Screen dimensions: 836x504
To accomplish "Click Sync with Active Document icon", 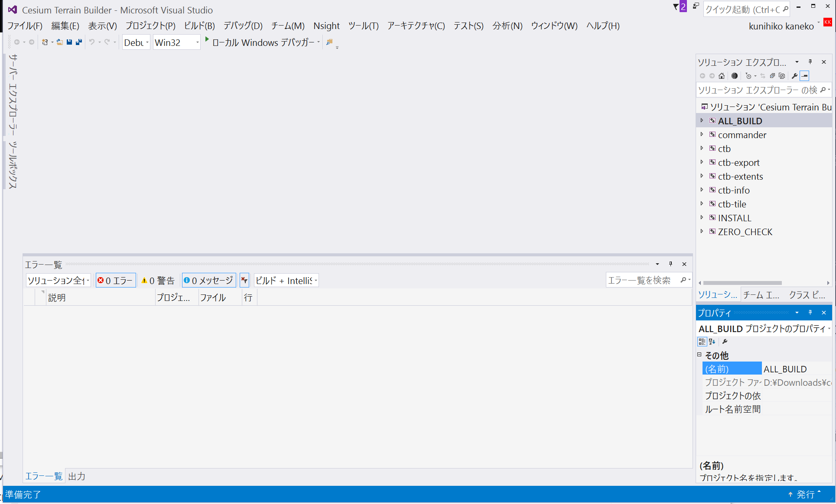I will [x=763, y=76].
